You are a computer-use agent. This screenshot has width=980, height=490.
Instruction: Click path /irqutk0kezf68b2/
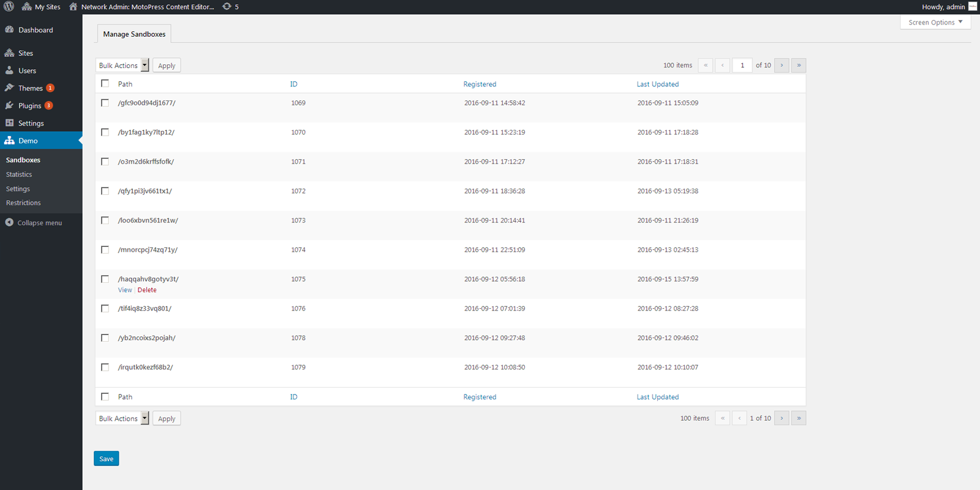(146, 367)
